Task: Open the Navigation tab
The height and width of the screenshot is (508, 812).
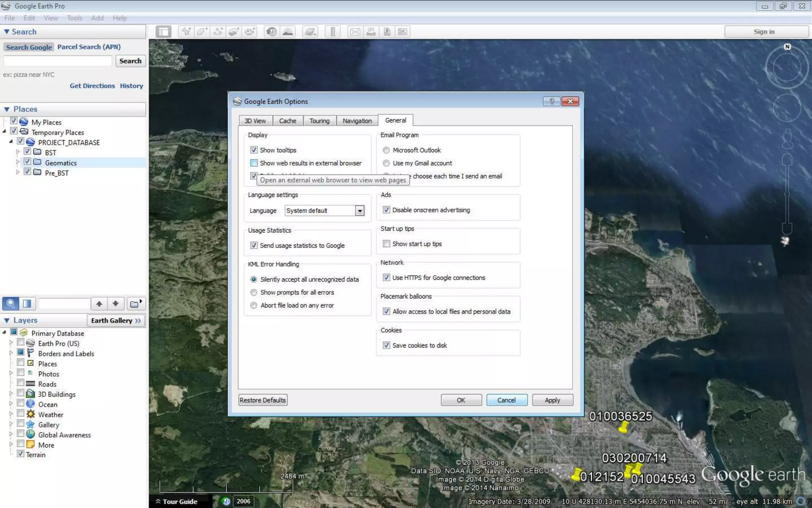Action: pos(357,121)
